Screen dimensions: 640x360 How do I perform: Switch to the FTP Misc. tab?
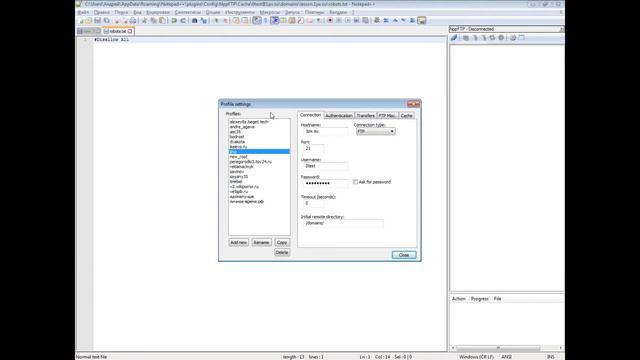pos(387,116)
